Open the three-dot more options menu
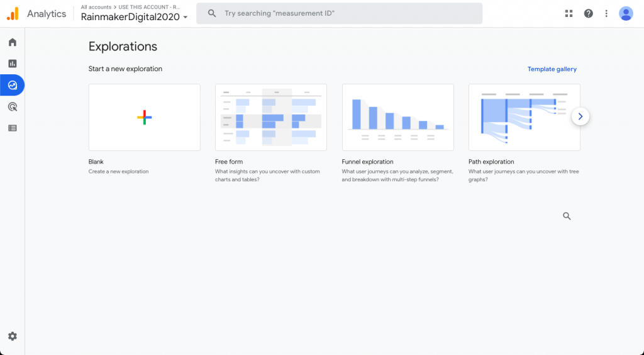 tap(606, 13)
